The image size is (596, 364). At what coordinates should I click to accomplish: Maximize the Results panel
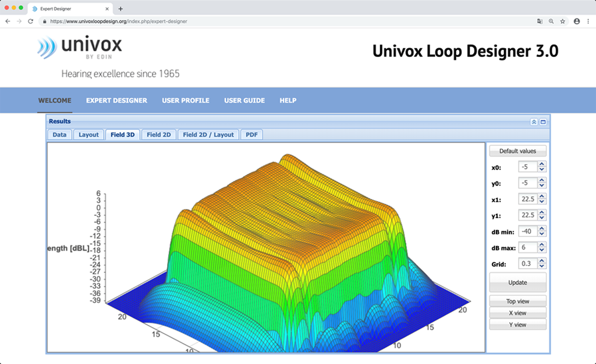543,122
